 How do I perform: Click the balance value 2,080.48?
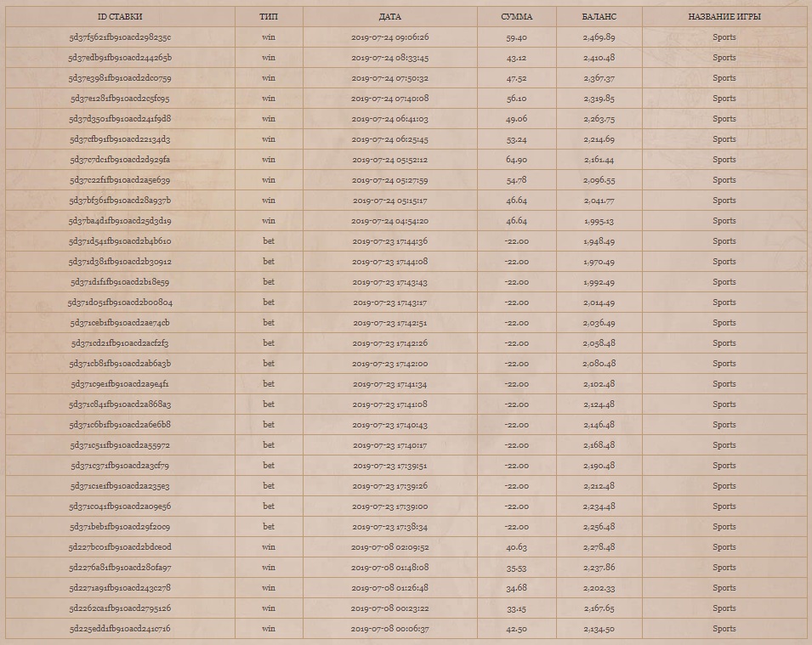point(599,364)
